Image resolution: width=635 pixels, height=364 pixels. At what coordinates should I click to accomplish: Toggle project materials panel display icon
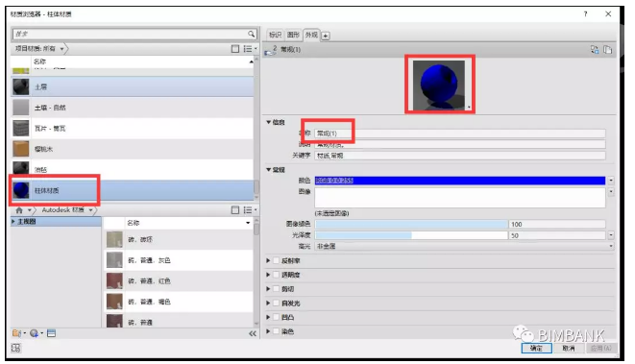point(235,49)
